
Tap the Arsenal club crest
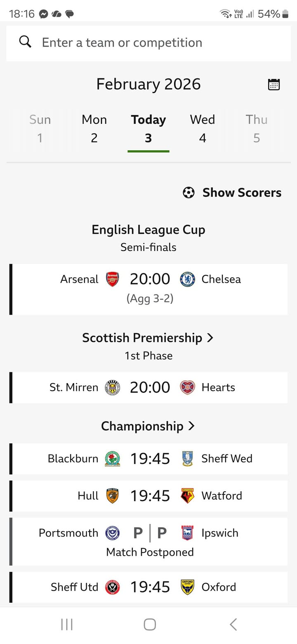[112, 279]
